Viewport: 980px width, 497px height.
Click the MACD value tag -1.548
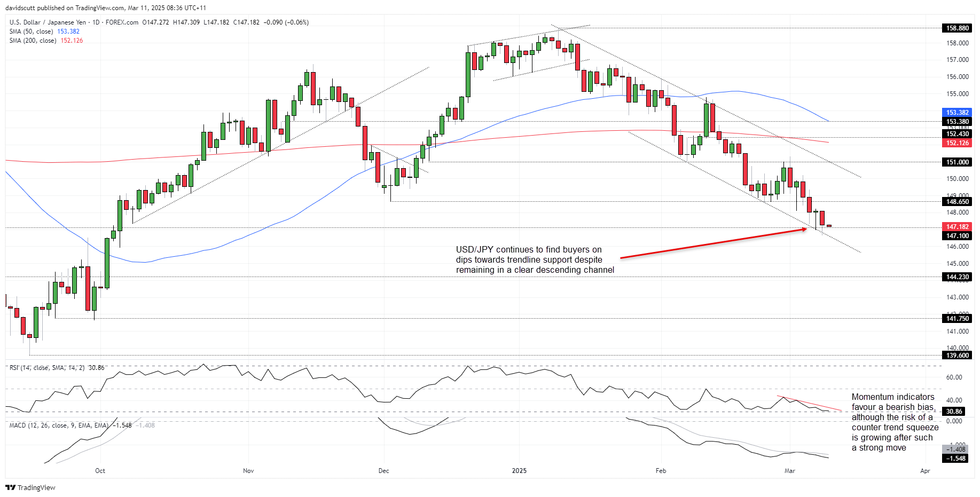[955, 459]
